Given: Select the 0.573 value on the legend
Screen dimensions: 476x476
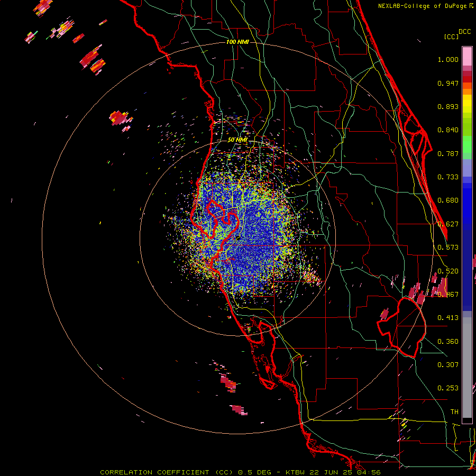Looking at the screenshot, I should (448, 248).
